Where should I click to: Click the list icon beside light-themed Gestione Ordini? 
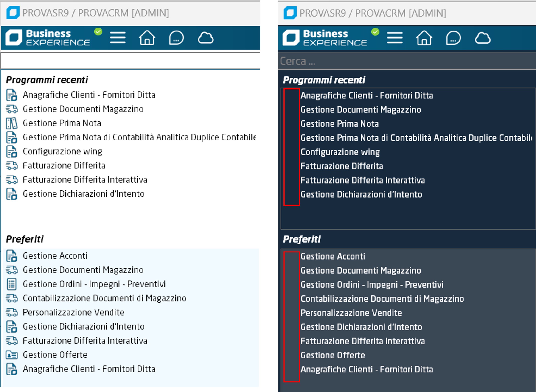tap(12, 284)
